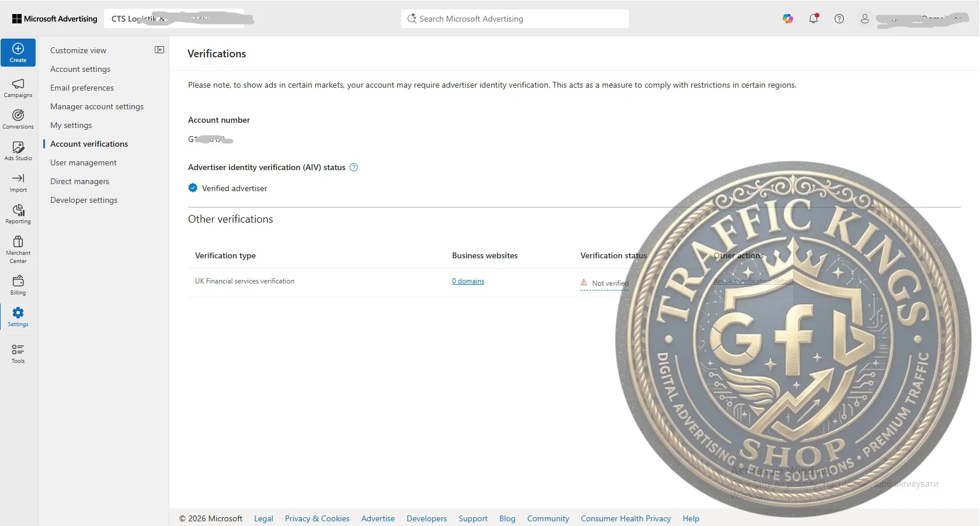The height and width of the screenshot is (526, 980).
Task: Open Account settings
Action: (x=80, y=69)
